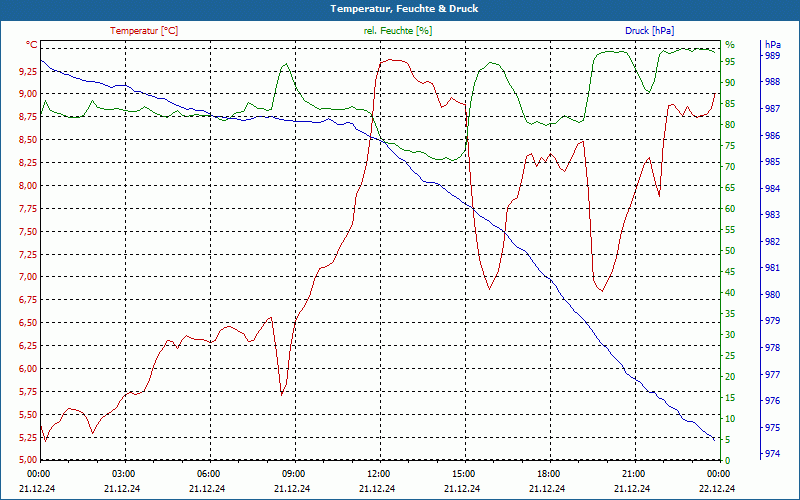Click the blue '984' pressure axis value
Image resolution: width=800 pixels, height=500 pixels.
(x=772, y=189)
